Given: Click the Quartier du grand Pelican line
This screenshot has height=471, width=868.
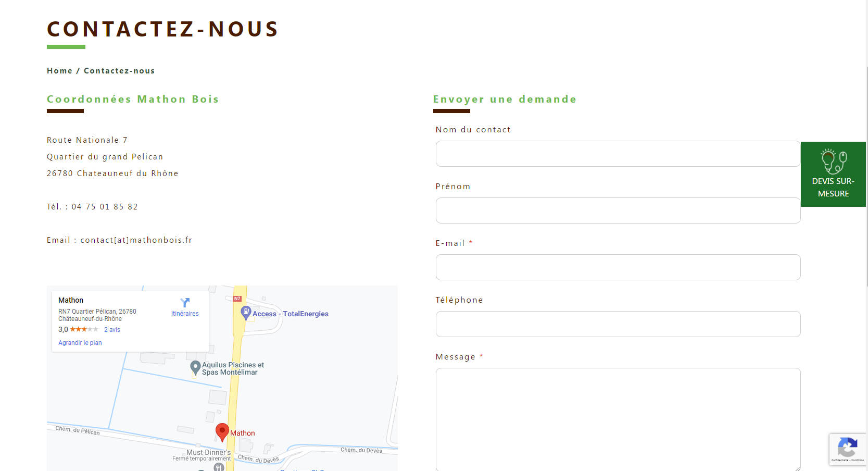Looking at the screenshot, I should tap(105, 157).
